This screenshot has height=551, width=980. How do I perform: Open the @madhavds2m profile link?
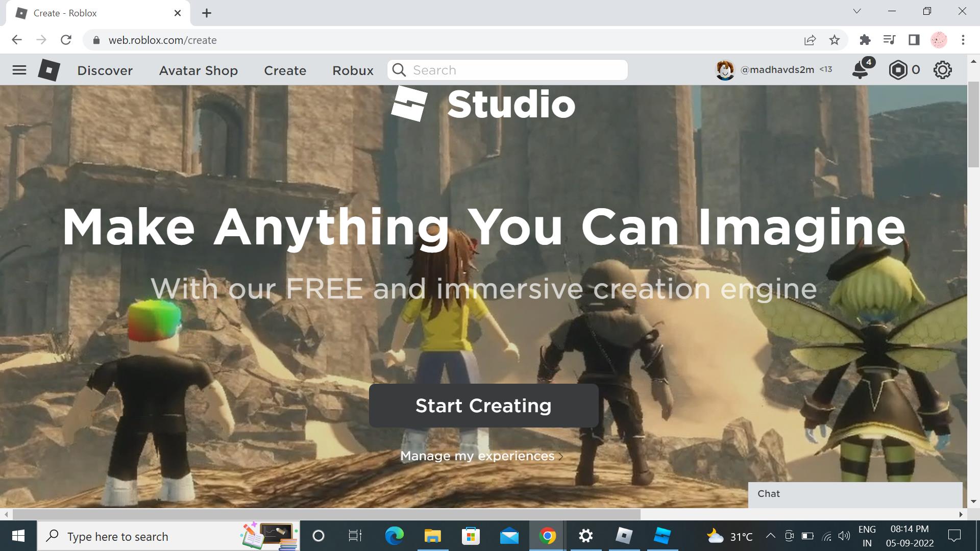point(777,70)
